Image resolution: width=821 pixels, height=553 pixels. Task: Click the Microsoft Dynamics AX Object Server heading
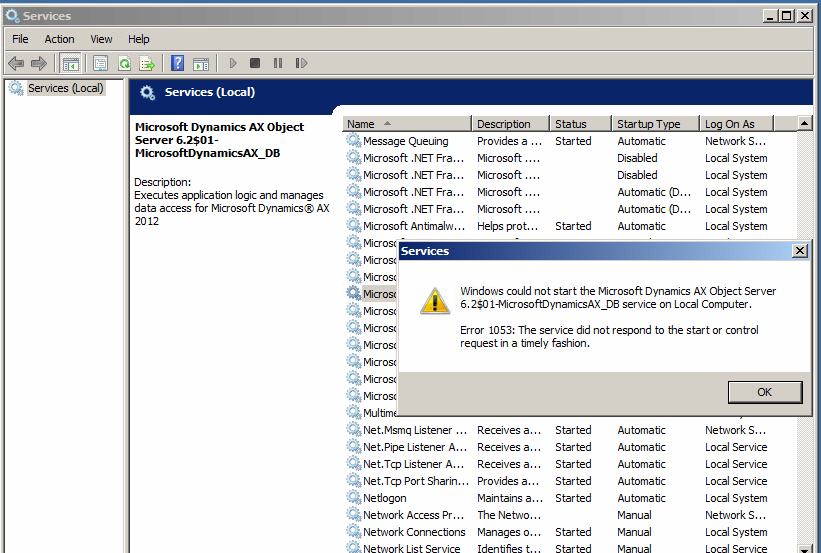click(x=219, y=140)
